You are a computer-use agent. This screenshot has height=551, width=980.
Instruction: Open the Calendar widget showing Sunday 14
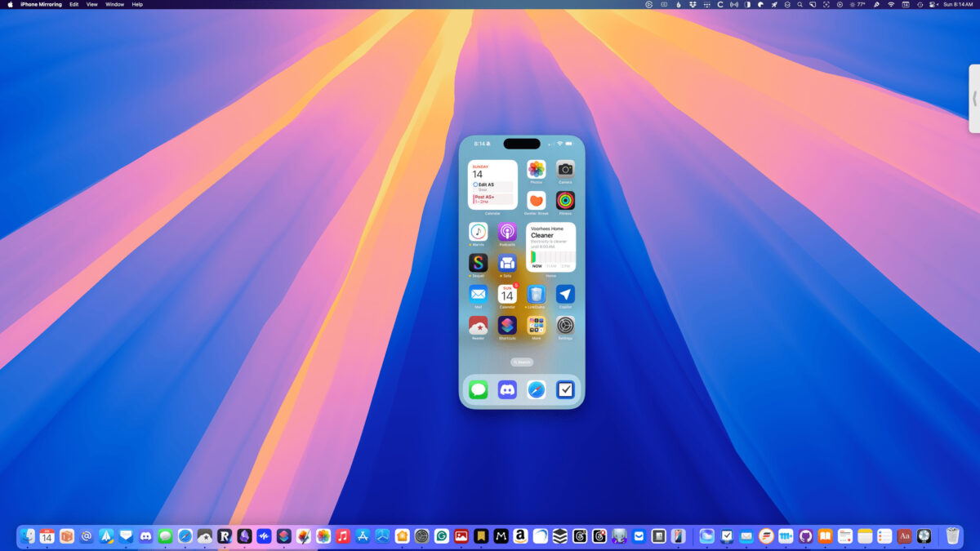tap(492, 184)
